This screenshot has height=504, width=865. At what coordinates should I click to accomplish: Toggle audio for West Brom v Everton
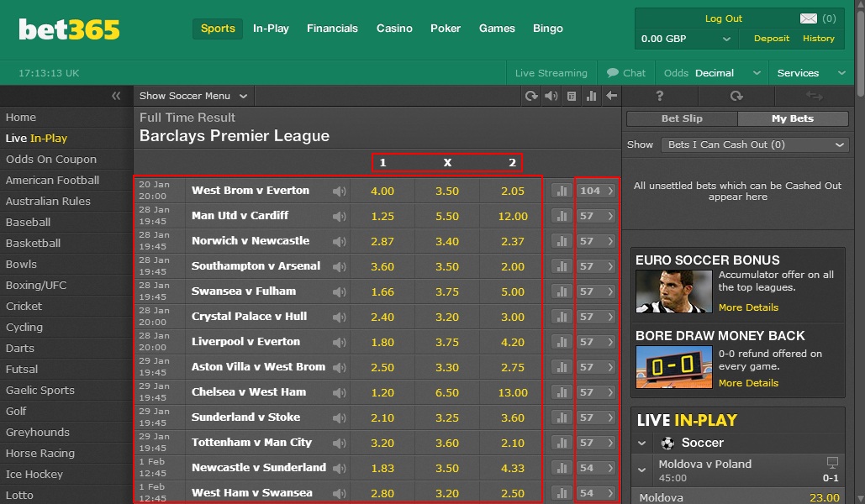click(340, 192)
